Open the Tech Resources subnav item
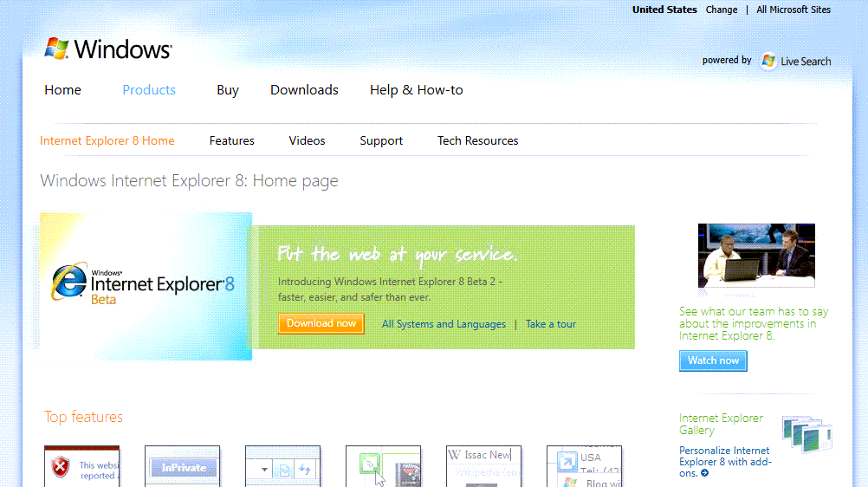This screenshot has height=487, width=868. coord(477,140)
